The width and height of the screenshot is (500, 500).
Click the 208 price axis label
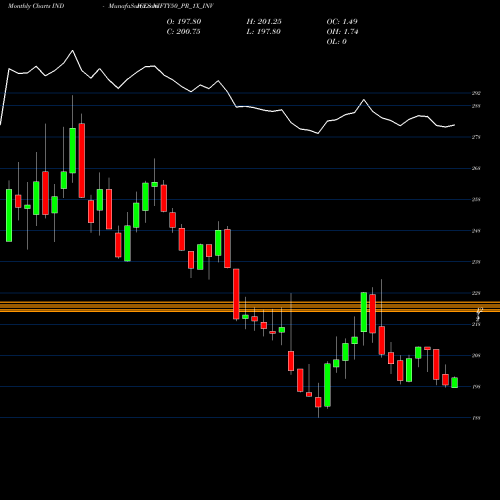tap(476, 355)
